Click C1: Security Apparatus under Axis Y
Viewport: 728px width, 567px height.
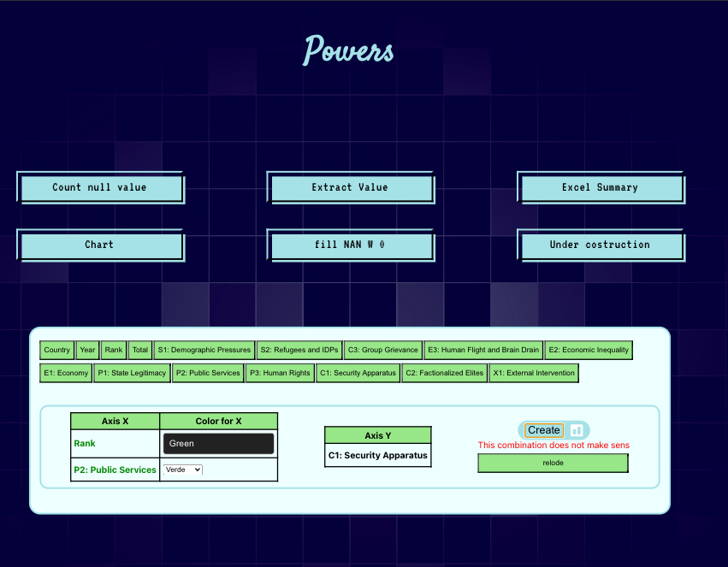coord(377,456)
